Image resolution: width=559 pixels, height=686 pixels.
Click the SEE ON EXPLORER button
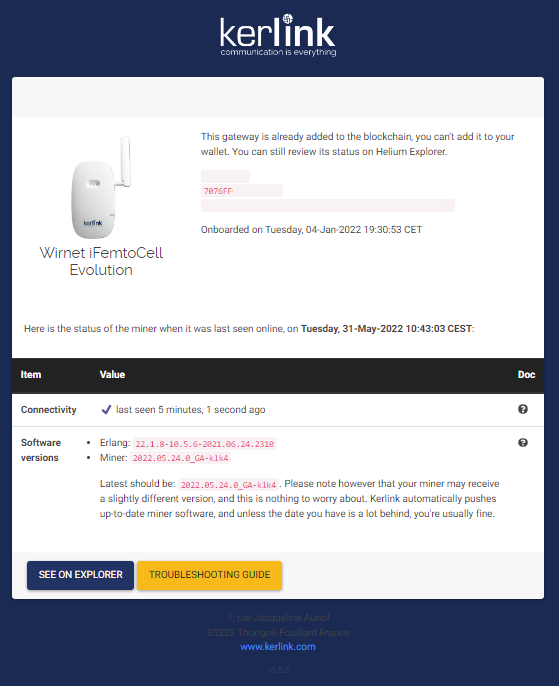point(80,575)
